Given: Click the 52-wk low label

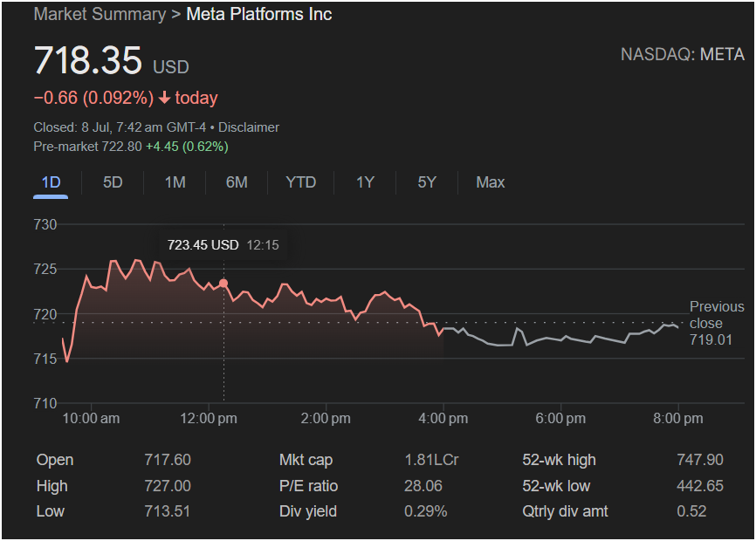Looking at the screenshot, I should point(556,486).
